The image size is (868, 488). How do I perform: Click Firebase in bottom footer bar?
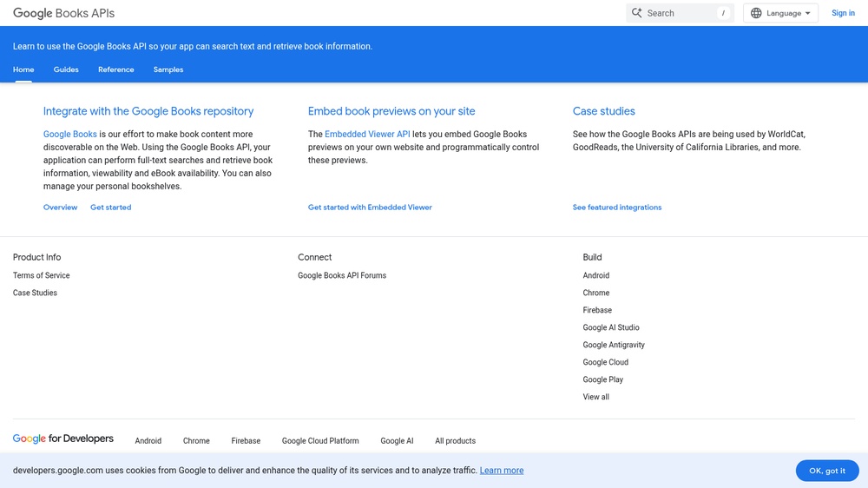[246, 441]
